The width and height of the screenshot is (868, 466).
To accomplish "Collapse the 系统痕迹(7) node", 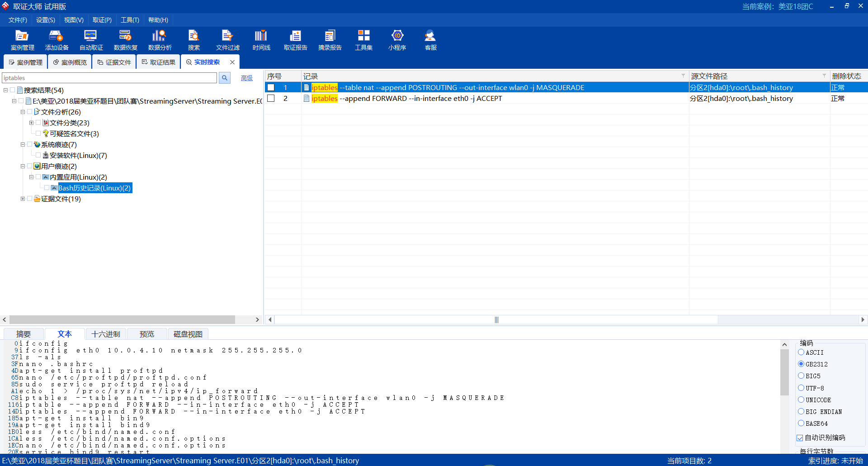I will point(23,144).
